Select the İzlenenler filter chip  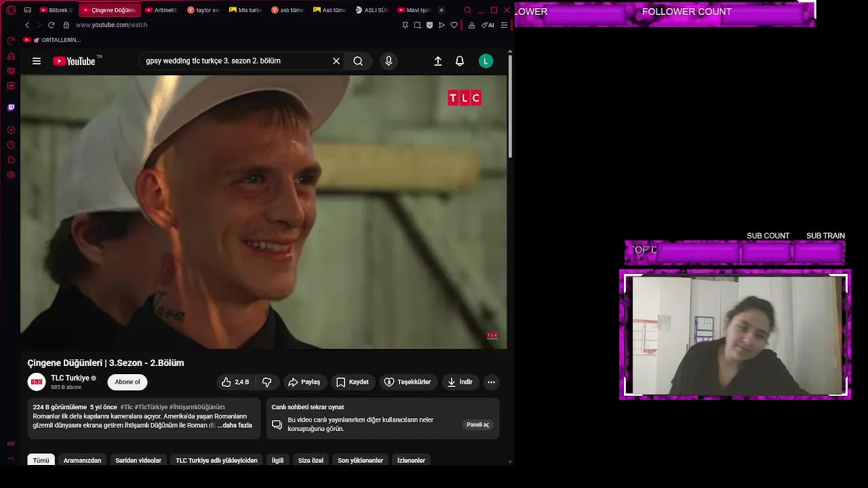[410, 460]
